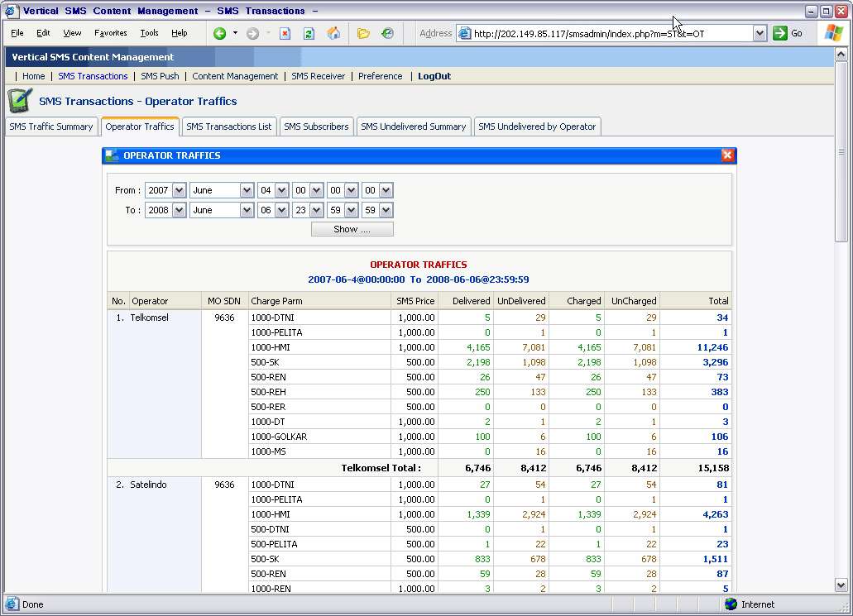The width and height of the screenshot is (853, 616).
Task: Click the browser Stop loading icon
Action: (x=285, y=34)
